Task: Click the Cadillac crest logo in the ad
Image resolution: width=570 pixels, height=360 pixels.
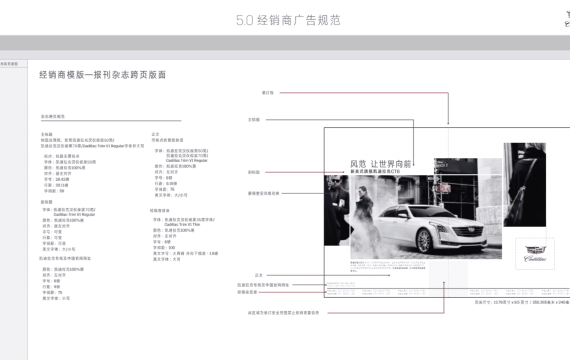Action: [x=535, y=253]
